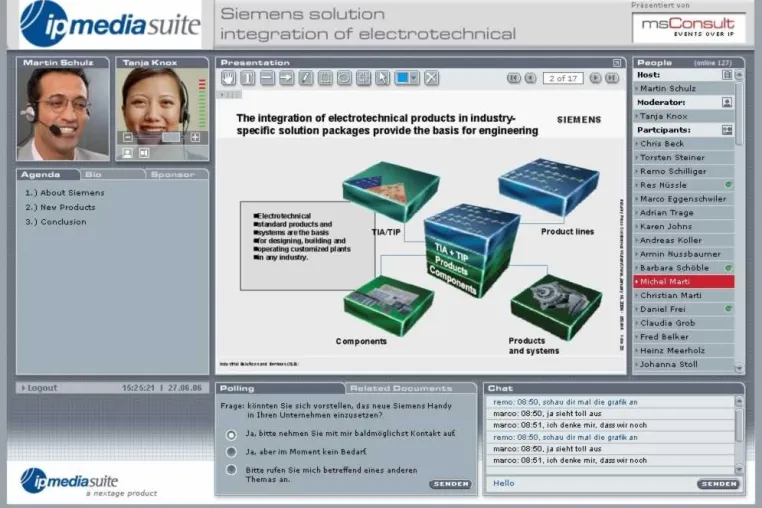Image resolution: width=762 pixels, height=508 pixels.
Task: Switch to the Bio tab
Action: point(112,175)
